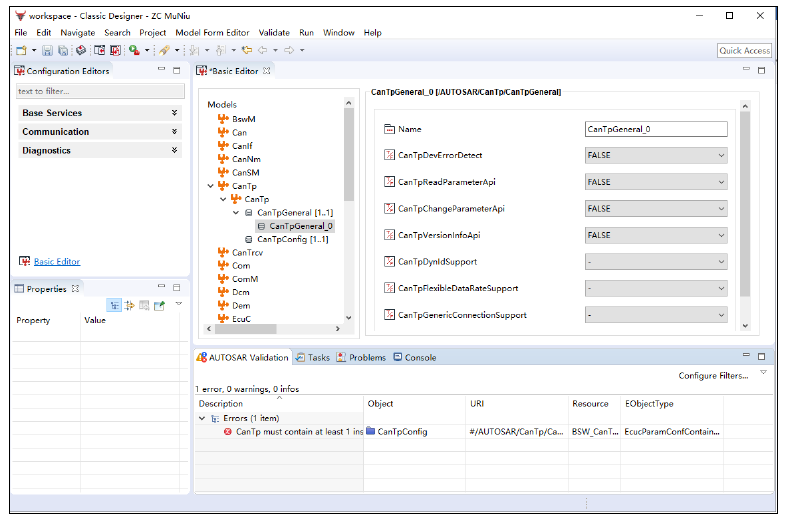Select the AUTOSAR Validation tab
785x522 pixels.
point(243,357)
